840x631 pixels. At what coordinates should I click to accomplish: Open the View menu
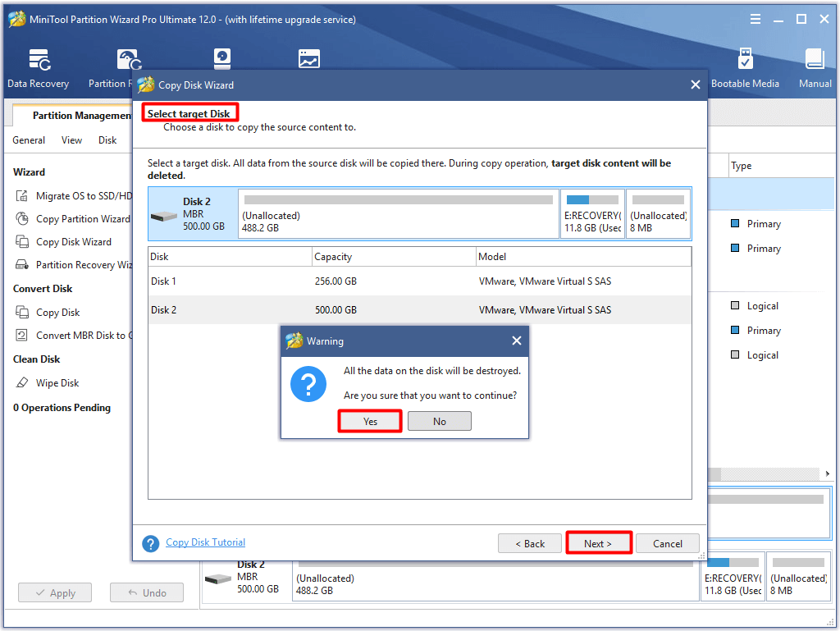click(71, 139)
